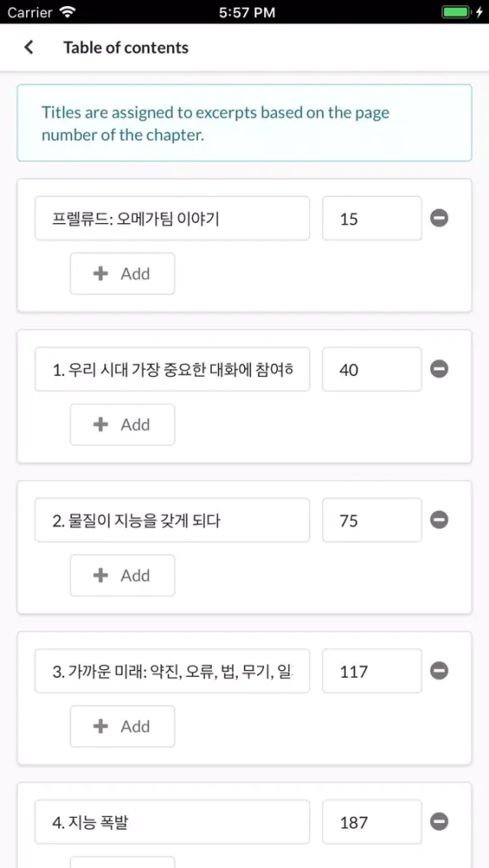This screenshot has height=868, width=489.
Task: Delete the chapter entry with page 75
Action: pos(439,520)
